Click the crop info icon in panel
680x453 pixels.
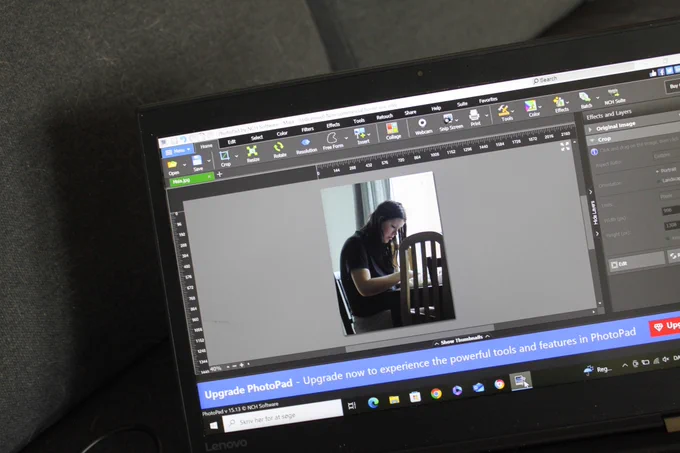click(x=594, y=152)
